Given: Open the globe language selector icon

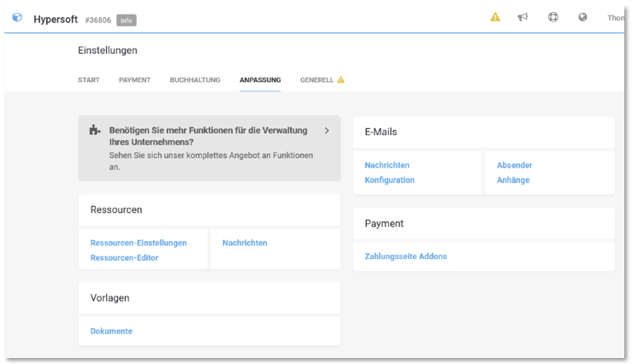Looking at the screenshot, I should click(x=583, y=17).
